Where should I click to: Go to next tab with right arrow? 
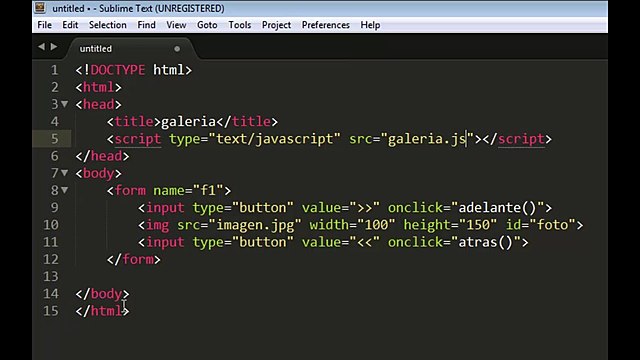54,47
